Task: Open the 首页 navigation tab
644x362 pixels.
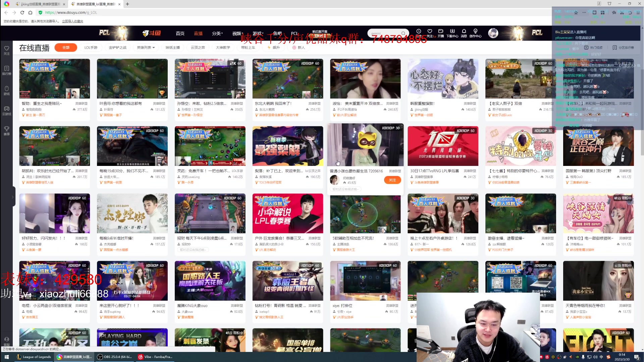Action: [180, 33]
